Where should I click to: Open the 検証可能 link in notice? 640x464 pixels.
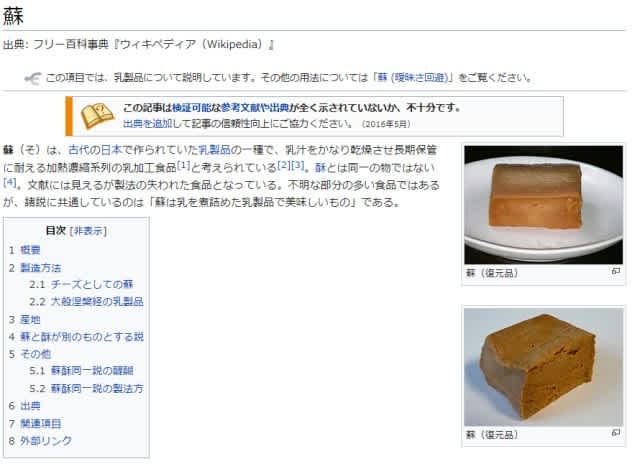click(191, 108)
